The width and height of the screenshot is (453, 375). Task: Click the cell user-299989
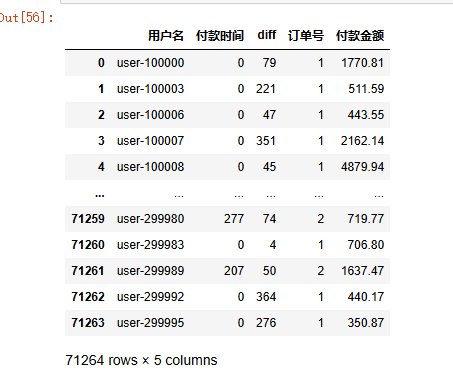[150, 271]
